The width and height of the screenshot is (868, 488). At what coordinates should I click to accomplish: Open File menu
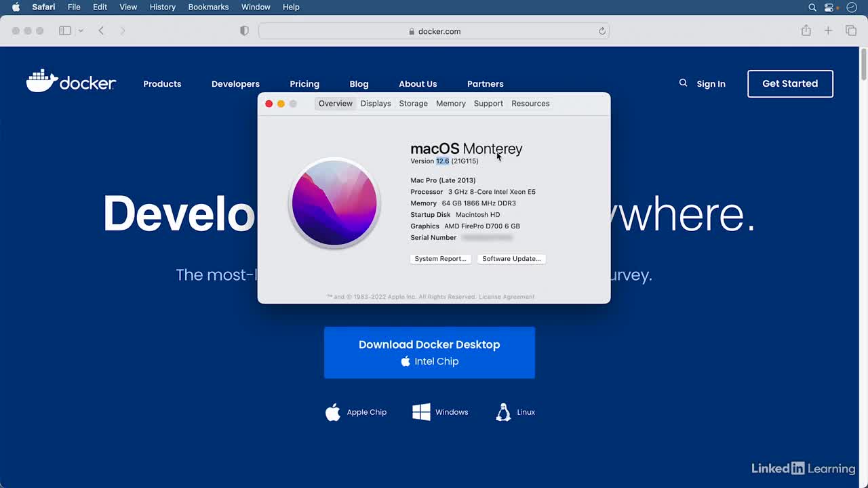74,7
